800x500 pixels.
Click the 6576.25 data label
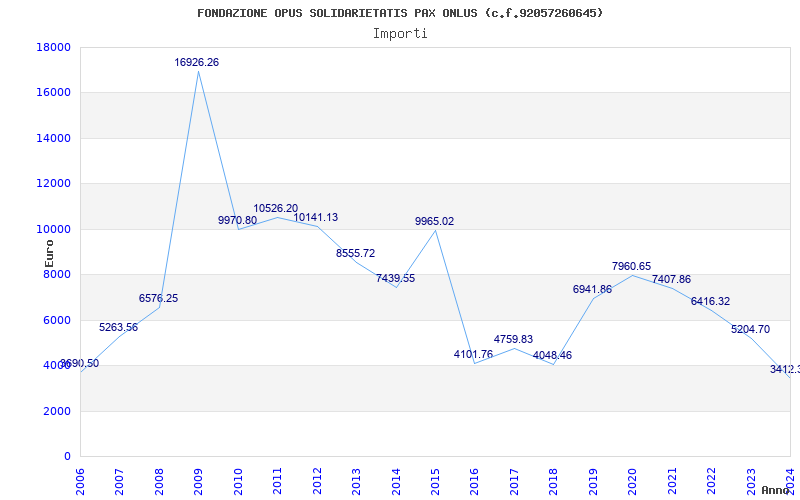pos(158,298)
